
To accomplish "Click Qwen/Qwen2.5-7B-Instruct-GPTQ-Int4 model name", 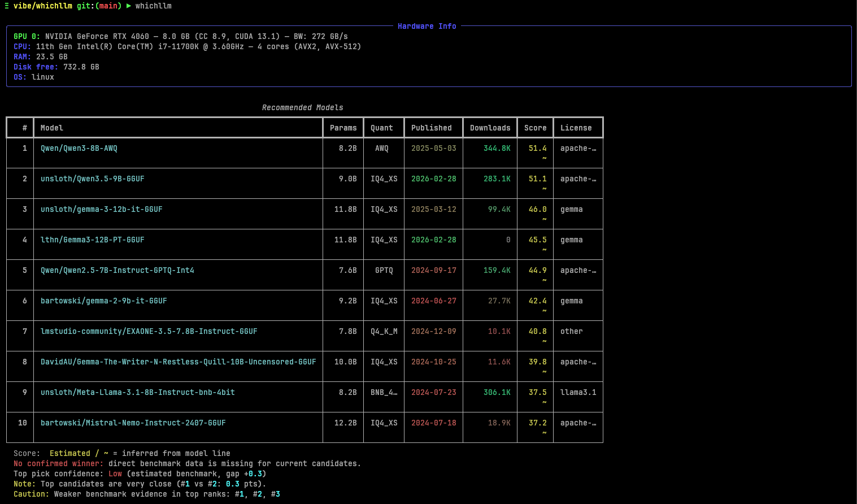I will click(x=118, y=271).
